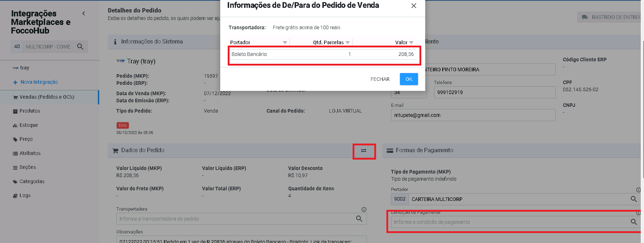Screen dimensions: 644x243
Task: Click the company code field showing 40
Action: click(x=17, y=47)
